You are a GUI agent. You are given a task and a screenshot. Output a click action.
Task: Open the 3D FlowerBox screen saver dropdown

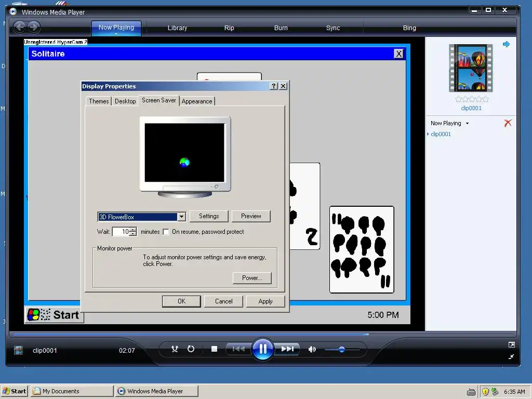[181, 217]
